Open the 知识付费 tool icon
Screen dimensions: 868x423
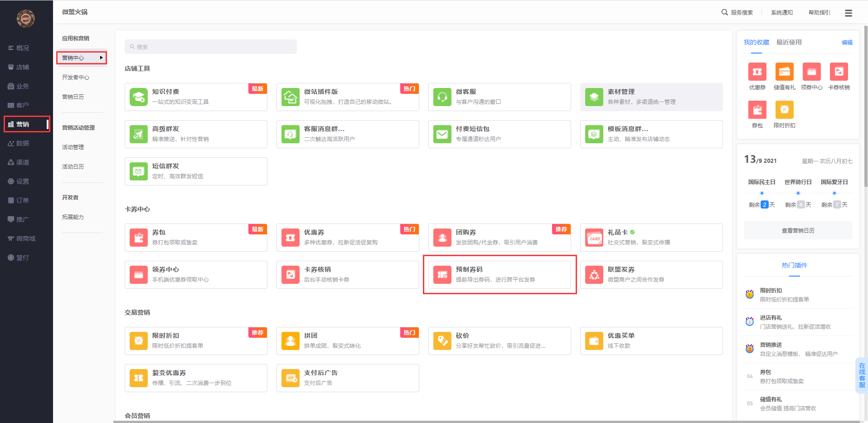click(x=139, y=97)
